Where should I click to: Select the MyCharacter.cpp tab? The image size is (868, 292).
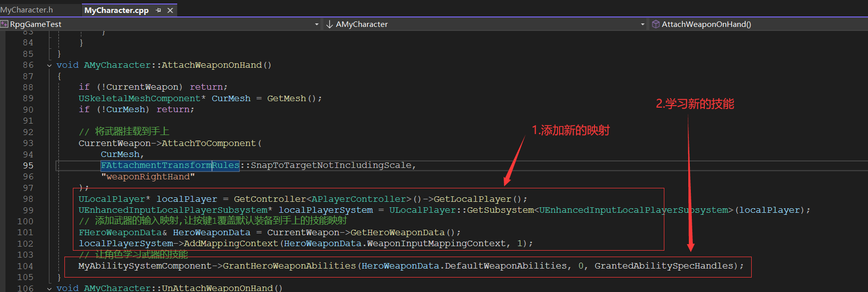116,10
